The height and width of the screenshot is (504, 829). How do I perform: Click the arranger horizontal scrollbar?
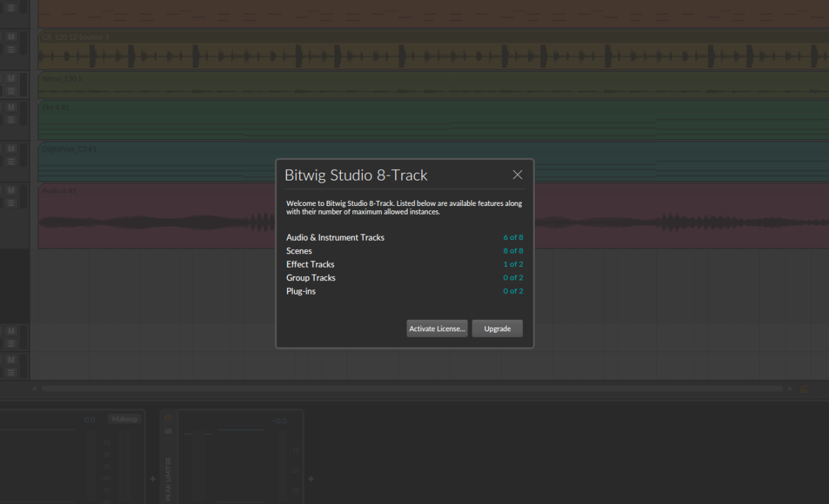coord(412,389)
